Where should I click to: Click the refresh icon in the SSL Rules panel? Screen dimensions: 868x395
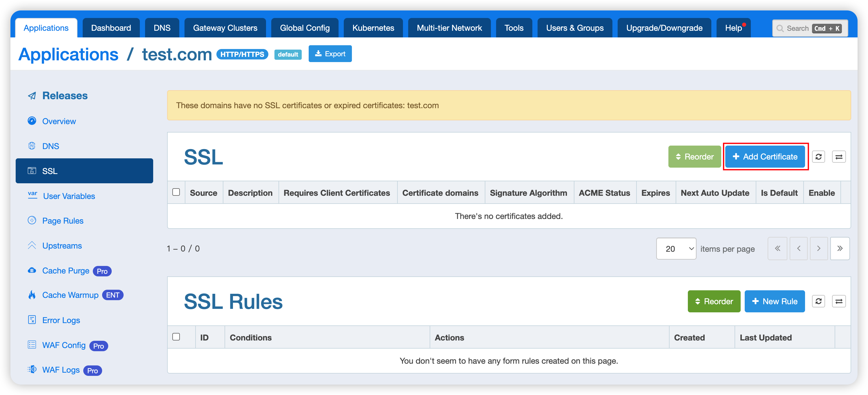818,301
